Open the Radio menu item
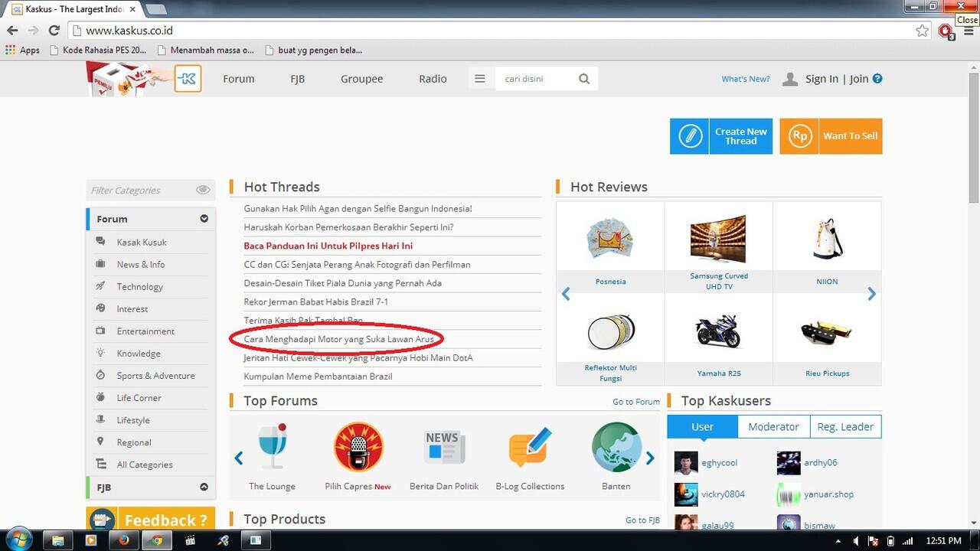 [x=433, y=79]
